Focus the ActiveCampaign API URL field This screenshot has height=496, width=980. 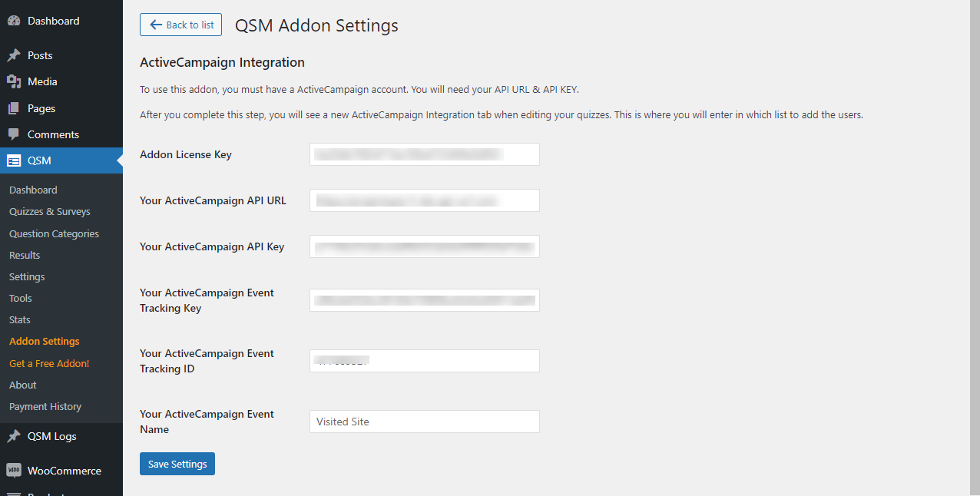[425, 200]
